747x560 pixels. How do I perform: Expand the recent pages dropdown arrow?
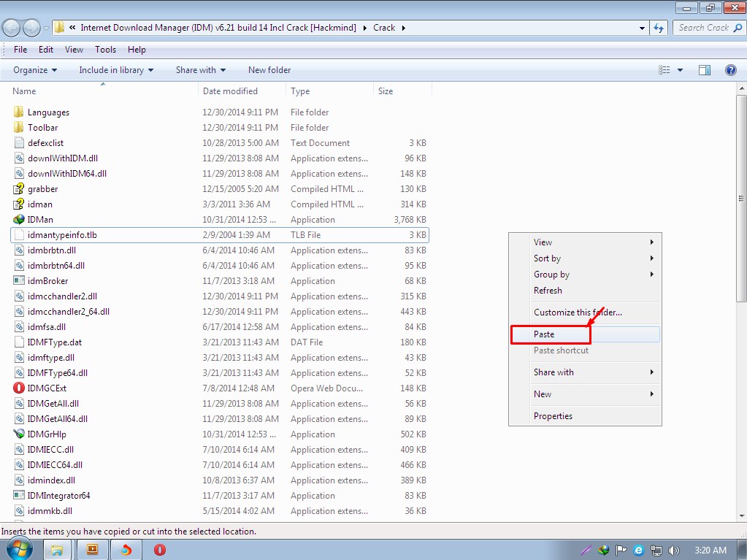[46, 28]
